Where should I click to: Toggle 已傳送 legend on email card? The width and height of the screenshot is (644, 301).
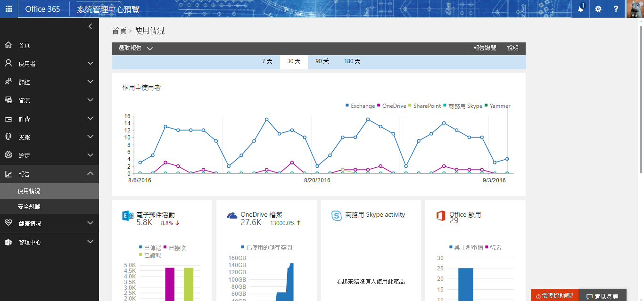click(150, 248)
